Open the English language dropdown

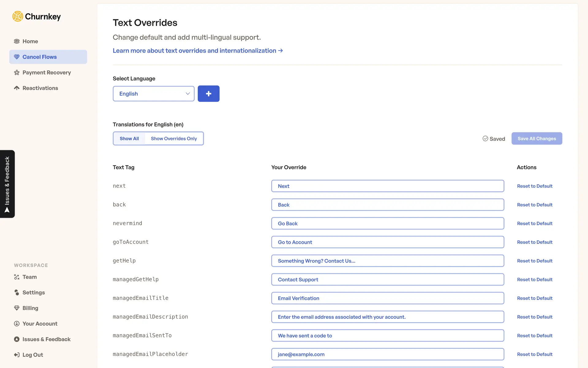pos(153,94)
